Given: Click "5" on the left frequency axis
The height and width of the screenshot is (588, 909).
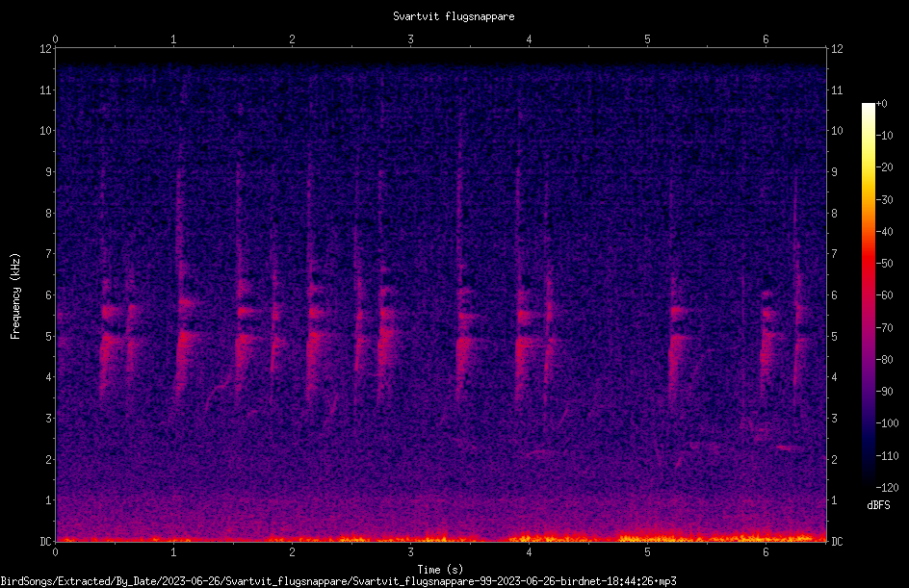Looking at the screenshot, I should tap(49, 337).
